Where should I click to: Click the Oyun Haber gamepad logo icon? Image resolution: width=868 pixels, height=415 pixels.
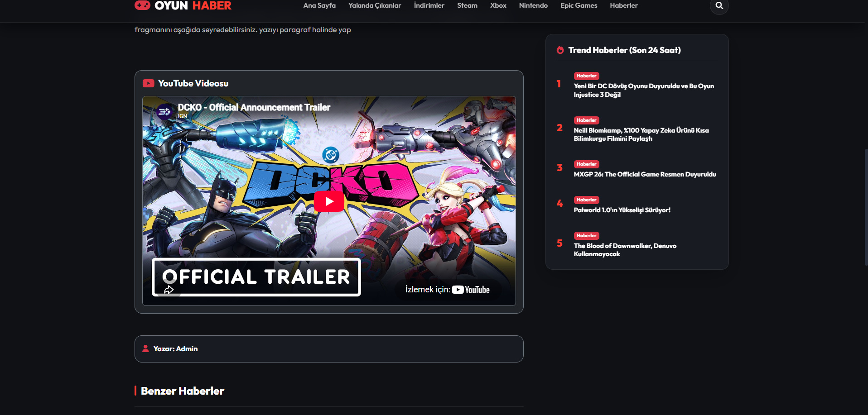pyautogui.click(x=142, y=5)
